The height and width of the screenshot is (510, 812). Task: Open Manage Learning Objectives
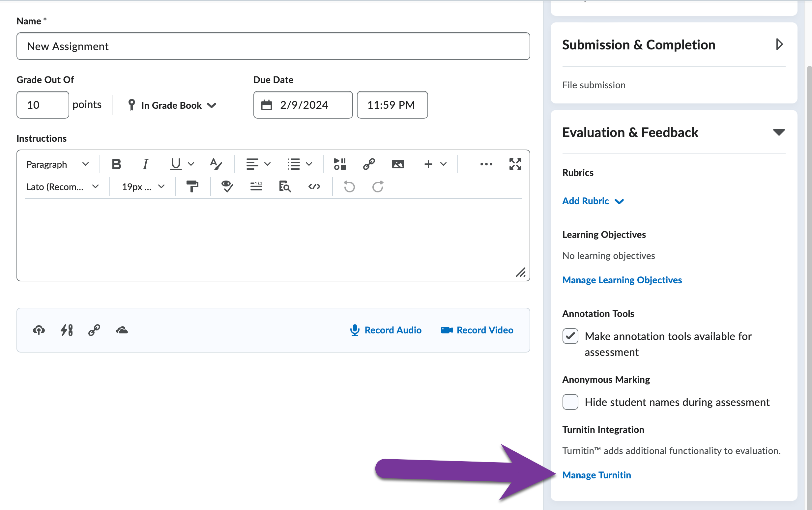coord(622,280)
